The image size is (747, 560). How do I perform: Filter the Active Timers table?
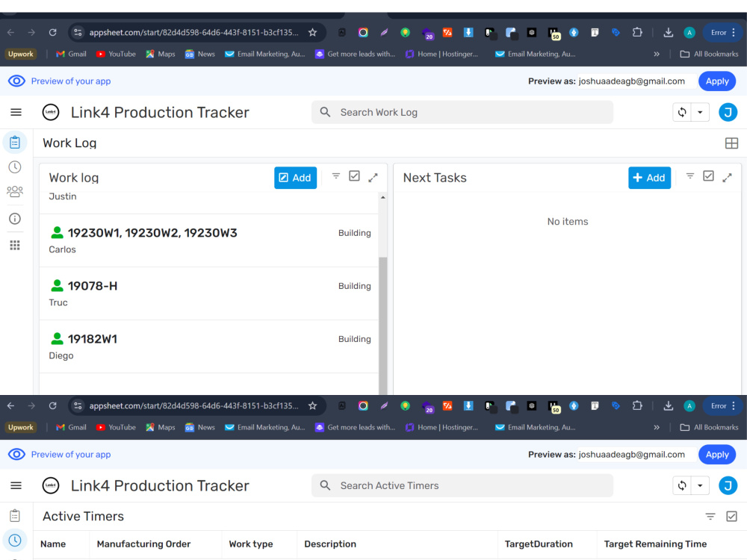point(710,516)
